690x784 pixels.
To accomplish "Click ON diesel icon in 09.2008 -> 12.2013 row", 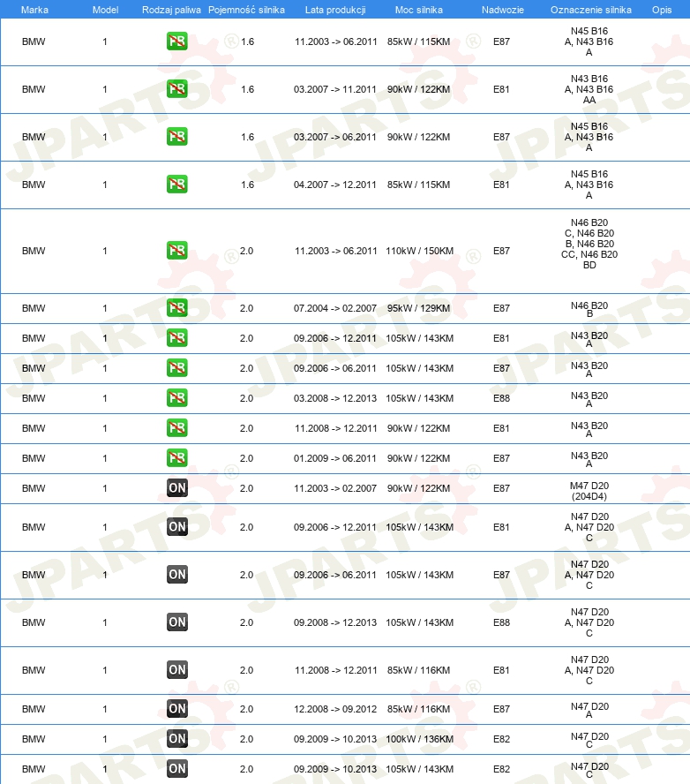I will 176,622.
